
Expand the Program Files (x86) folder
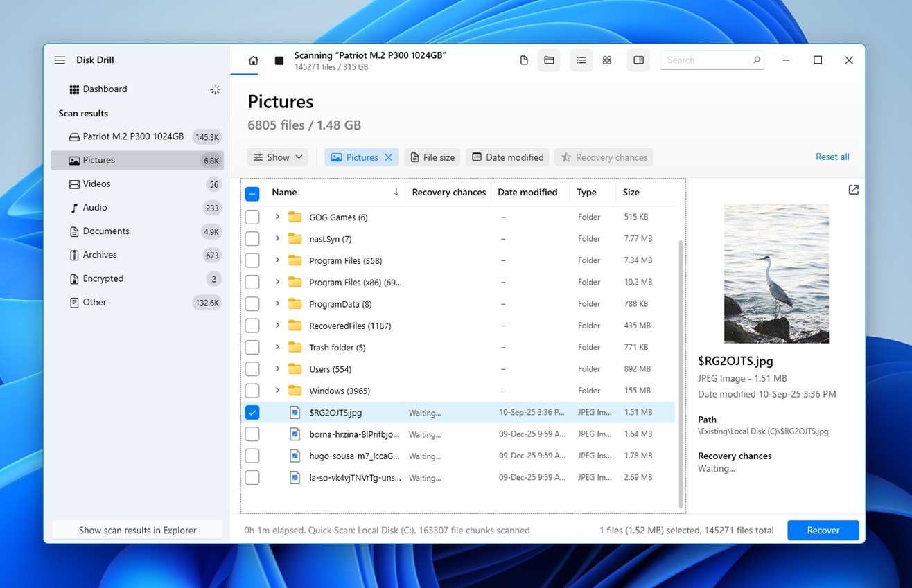click(277, 282)
